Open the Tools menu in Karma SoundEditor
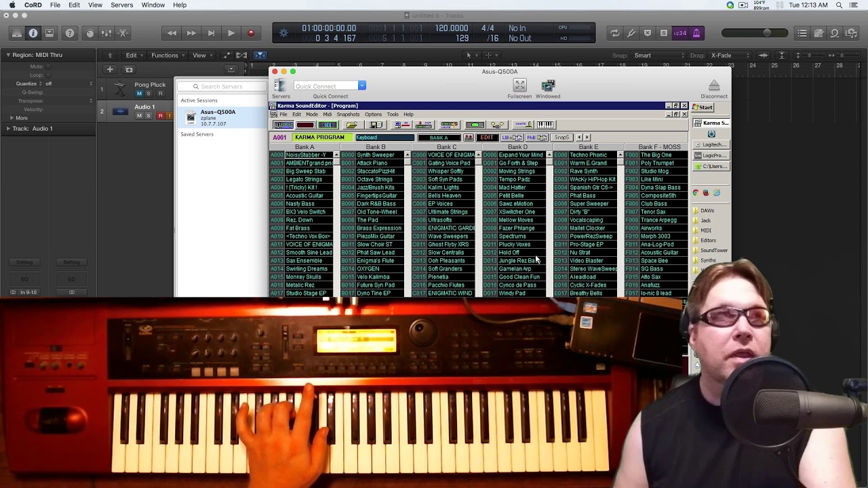Image resolution: width=868 pixels, height=488 pixels. (393, 115)
